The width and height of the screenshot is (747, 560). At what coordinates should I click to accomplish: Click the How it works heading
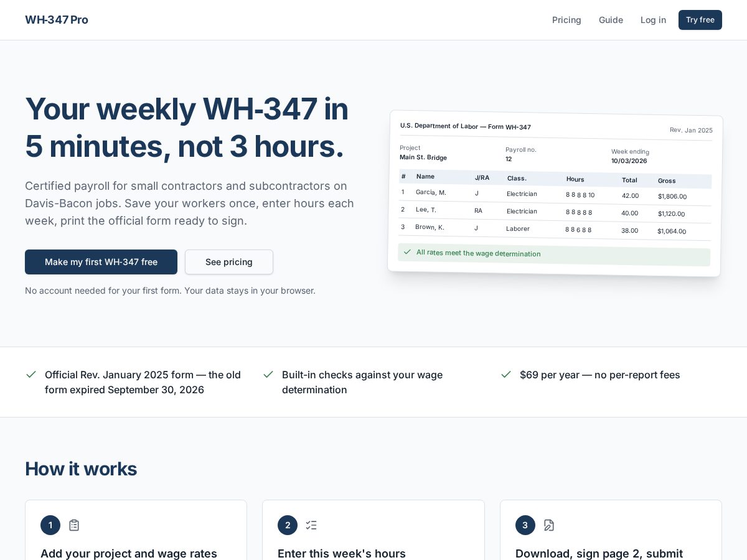click(81, 469)
